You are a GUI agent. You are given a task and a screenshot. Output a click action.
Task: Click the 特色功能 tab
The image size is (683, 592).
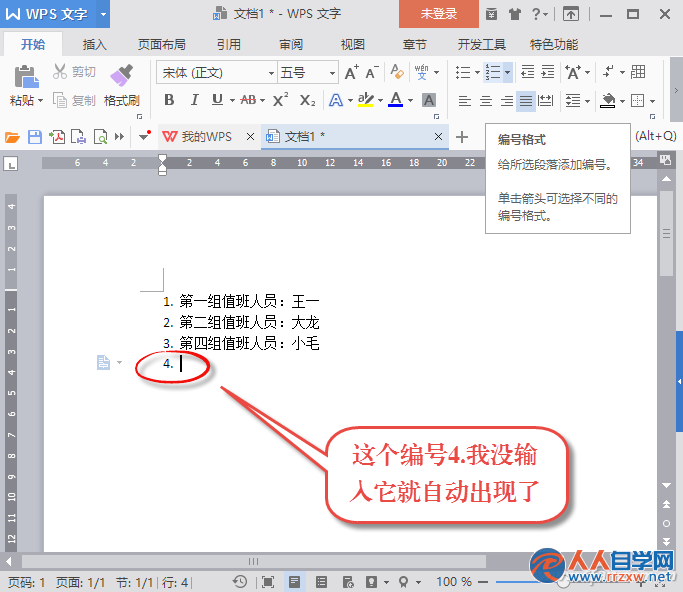(554, 44)
